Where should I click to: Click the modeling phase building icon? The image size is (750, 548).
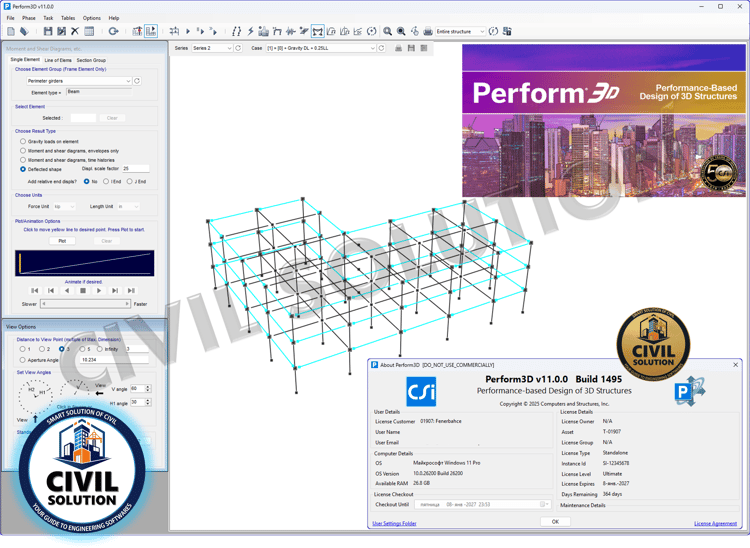point(137,31)
